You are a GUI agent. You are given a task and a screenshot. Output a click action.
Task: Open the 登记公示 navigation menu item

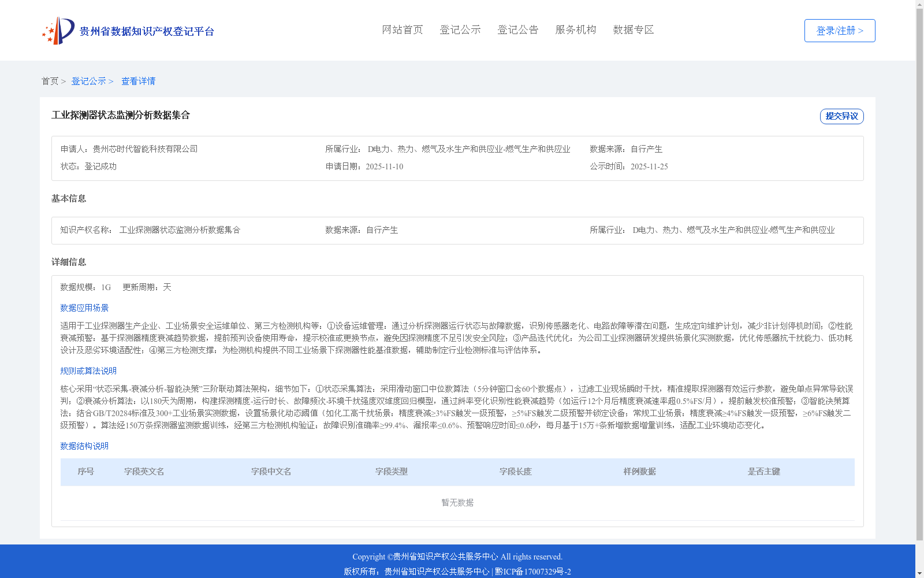460,29
